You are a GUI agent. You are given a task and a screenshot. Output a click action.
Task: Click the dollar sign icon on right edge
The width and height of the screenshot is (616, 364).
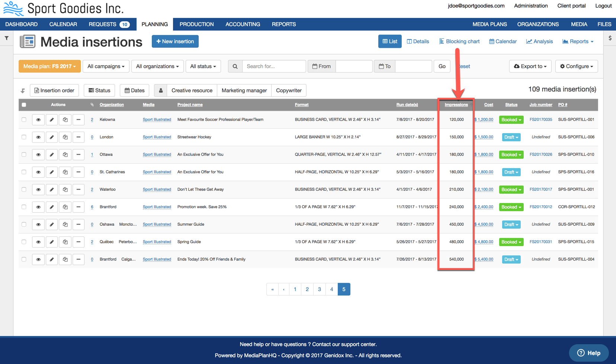pyautogui.click(x=610, y=38)
